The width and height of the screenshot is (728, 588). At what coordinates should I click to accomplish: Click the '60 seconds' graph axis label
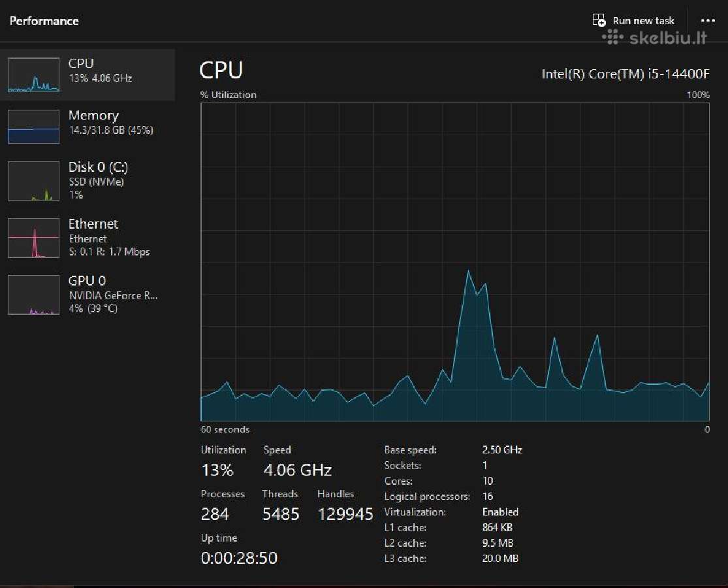[x=225, y=429]
